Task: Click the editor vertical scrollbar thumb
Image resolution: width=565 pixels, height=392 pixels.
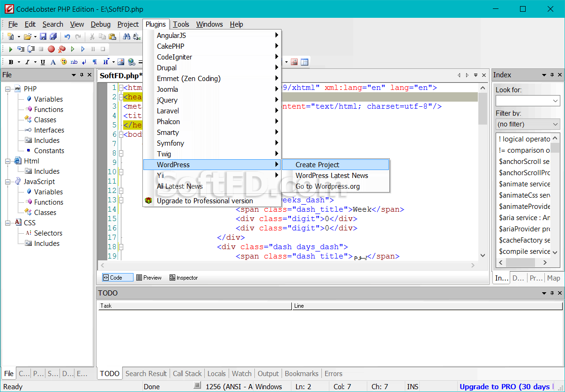Action: click(x=483, y=108)
